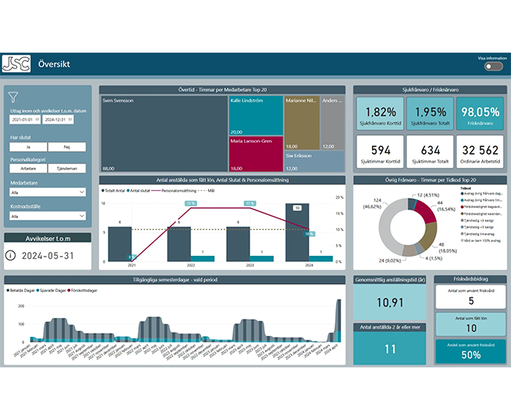Click the Betalda Dagar legend entry
The height and width of the screenshot is (420, 511).
[x=20, y=290]
